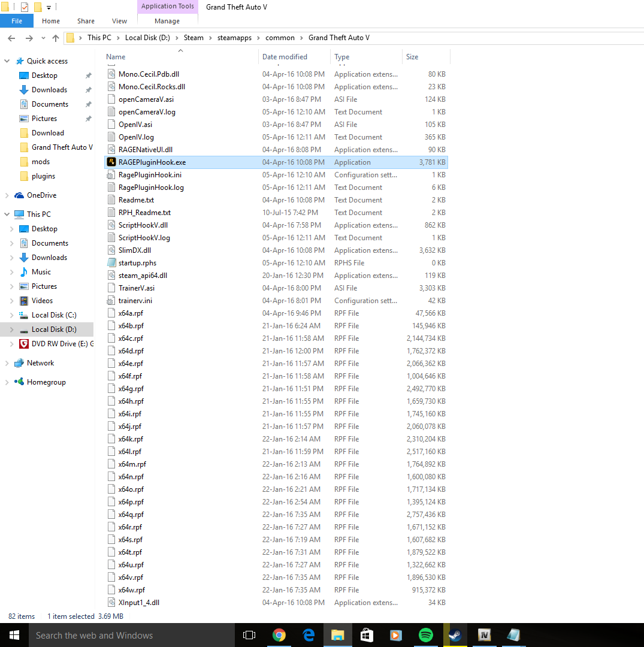Switch to the View ribbon tab
The height and width of the screenshot is (647, 644).
[119, 21]
